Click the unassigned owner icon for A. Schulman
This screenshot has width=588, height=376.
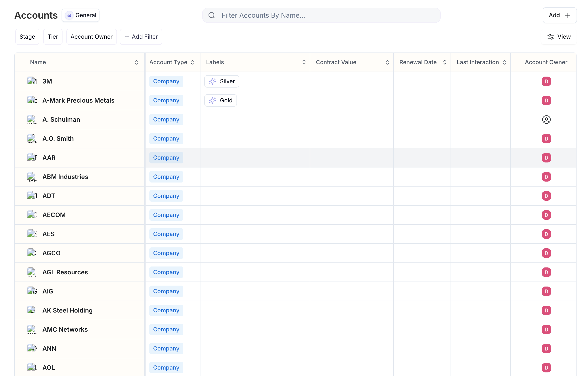pos(546,119)
